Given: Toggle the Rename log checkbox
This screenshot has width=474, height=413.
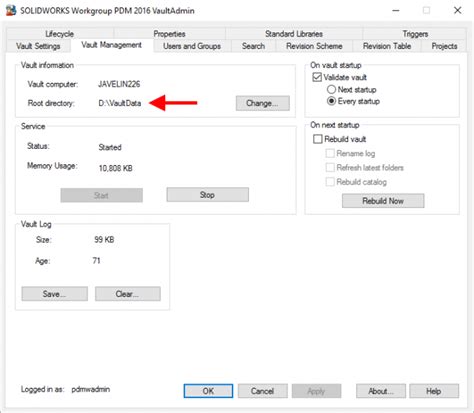Looking at the screenshot, I should click(x=330, y=153).
